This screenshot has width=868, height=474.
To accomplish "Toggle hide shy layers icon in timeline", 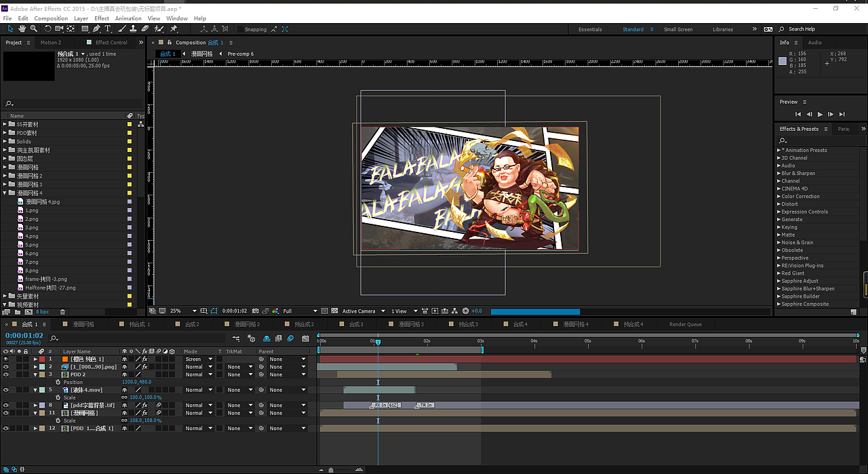I will coord(267,338).
